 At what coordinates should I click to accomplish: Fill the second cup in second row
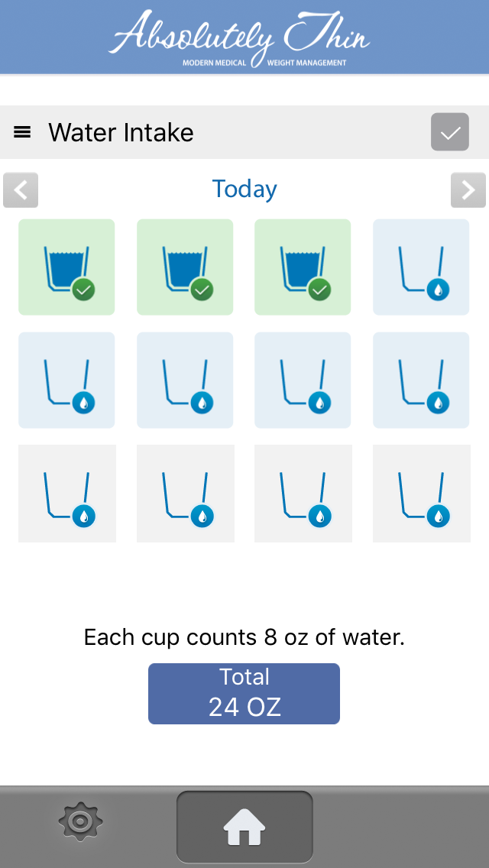[x=185, y=380]
